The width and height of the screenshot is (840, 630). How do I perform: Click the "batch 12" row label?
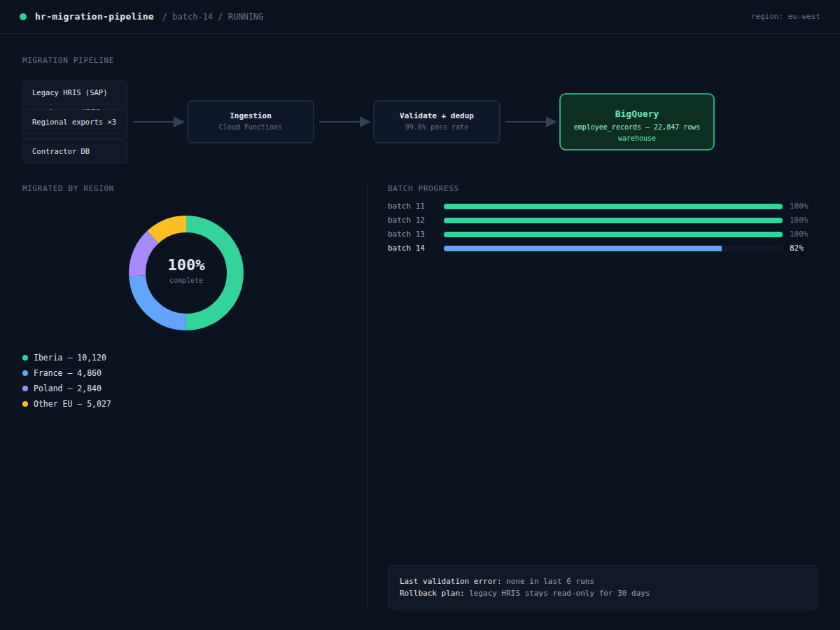pos(406,220)
